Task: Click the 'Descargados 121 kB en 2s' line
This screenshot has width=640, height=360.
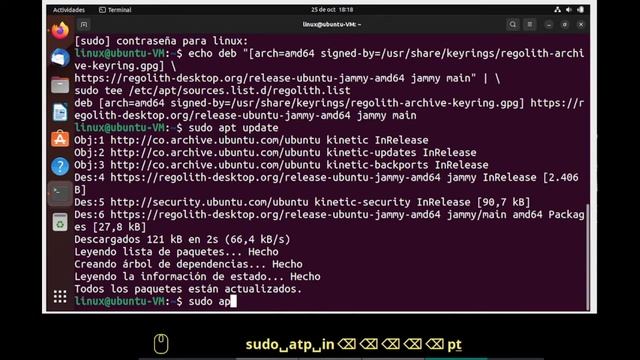Action: (x=182, y=240)
